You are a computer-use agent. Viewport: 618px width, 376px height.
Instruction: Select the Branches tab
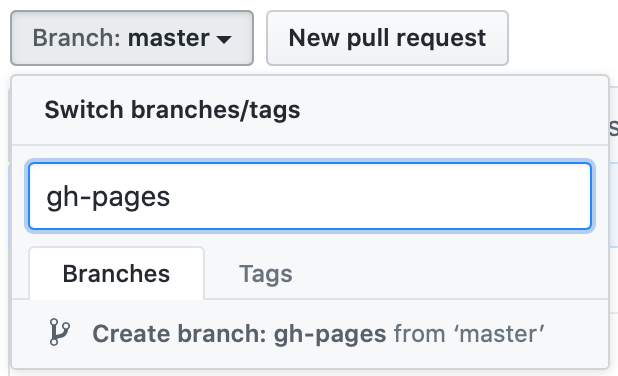click(117, 274)
